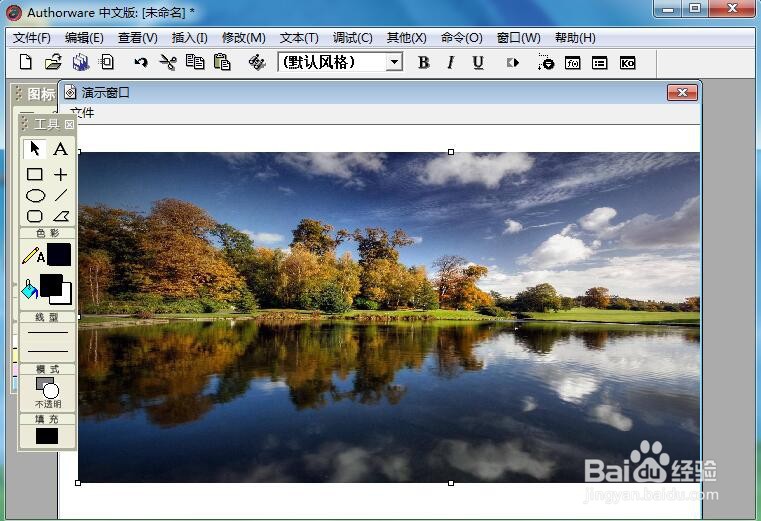Screen dimensions: 761x521
Task: Open the 编辑(E) menu
Action: click(x=84, y=38)
